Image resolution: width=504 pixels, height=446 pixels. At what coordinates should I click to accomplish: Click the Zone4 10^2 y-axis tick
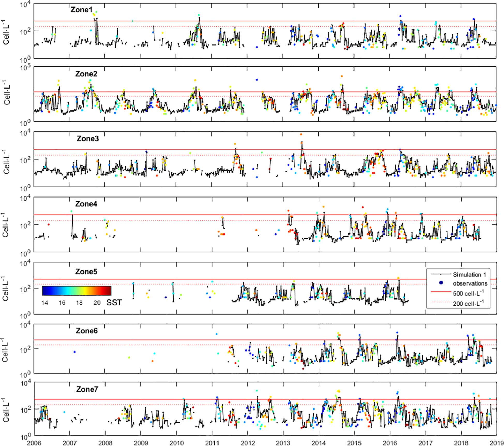pos(25,225)
